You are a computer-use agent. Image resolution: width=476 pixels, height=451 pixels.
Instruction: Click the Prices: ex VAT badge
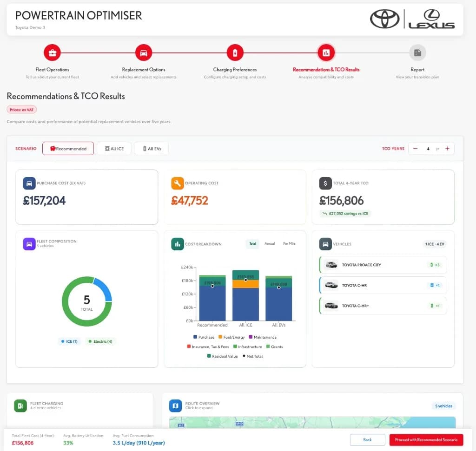tap(21, 110)
